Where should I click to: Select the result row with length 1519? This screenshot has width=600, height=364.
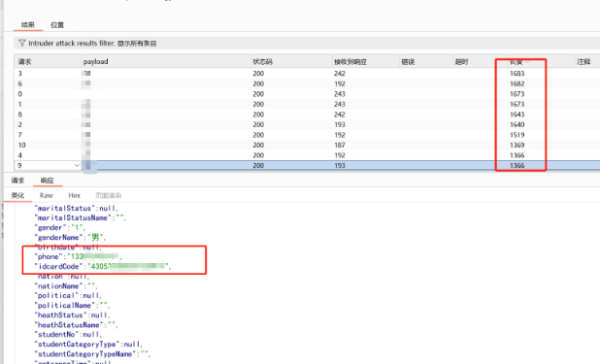307,135
